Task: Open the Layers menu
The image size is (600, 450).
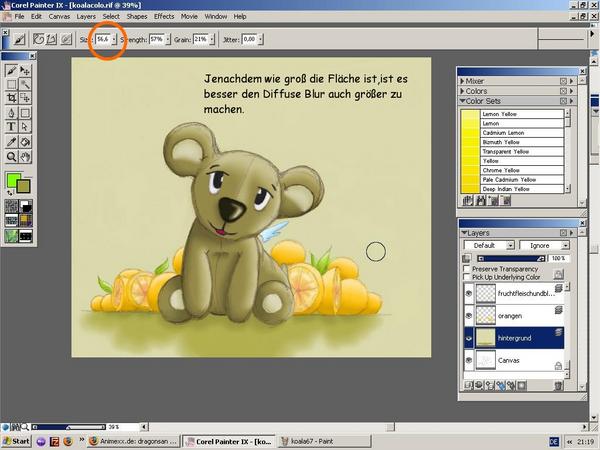Action: tap(86, 16)
